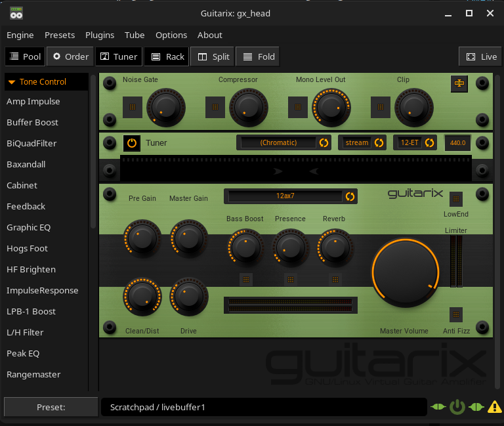Open the 12ax7 tube model dropdown
This screenshot has height=426, width=504.
pos(285,196)
